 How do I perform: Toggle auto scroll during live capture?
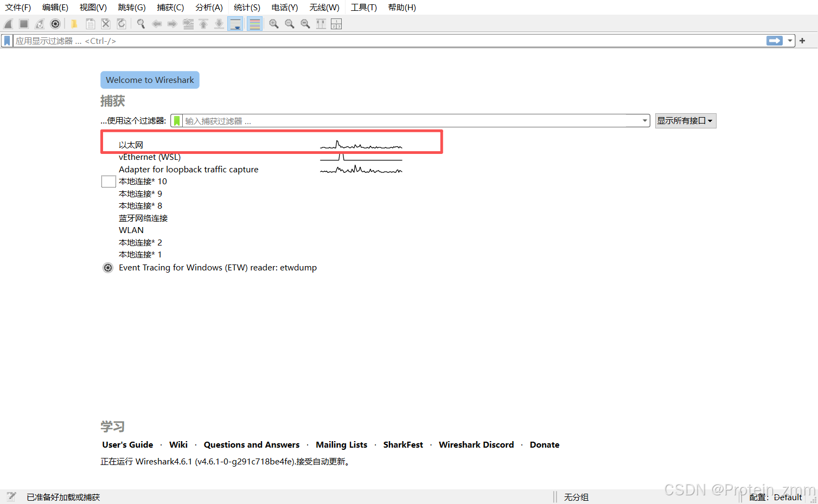pos(235,24)
